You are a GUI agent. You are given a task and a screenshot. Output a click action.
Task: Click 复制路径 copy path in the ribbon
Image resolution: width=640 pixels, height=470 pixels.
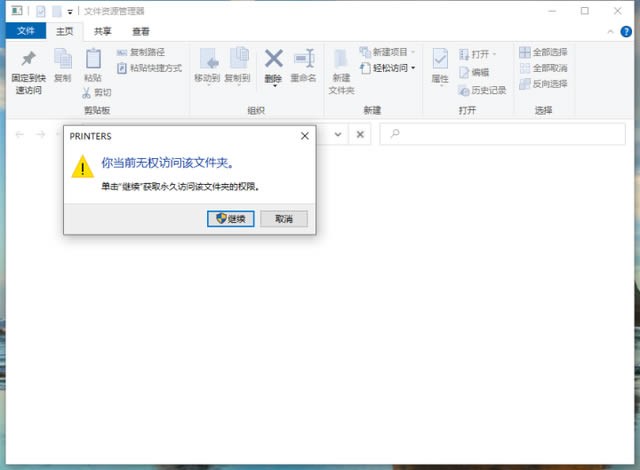(x=140, y=52)
